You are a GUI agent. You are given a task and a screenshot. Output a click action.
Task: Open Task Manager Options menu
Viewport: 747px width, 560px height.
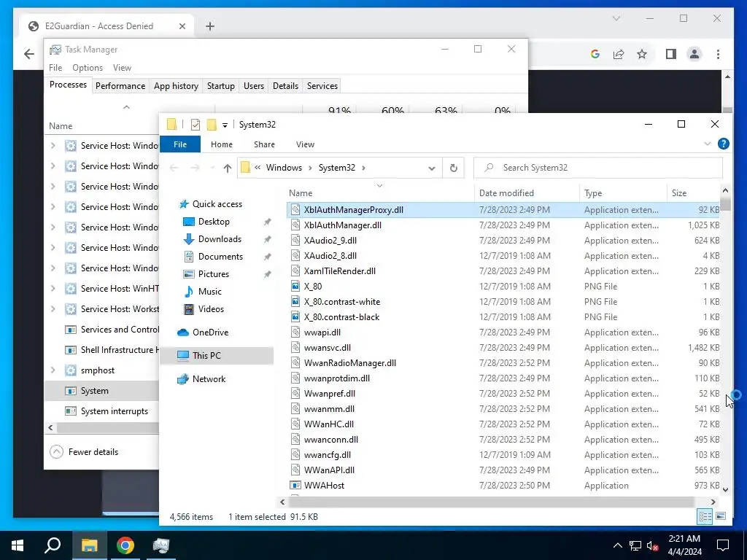point(88,68)
